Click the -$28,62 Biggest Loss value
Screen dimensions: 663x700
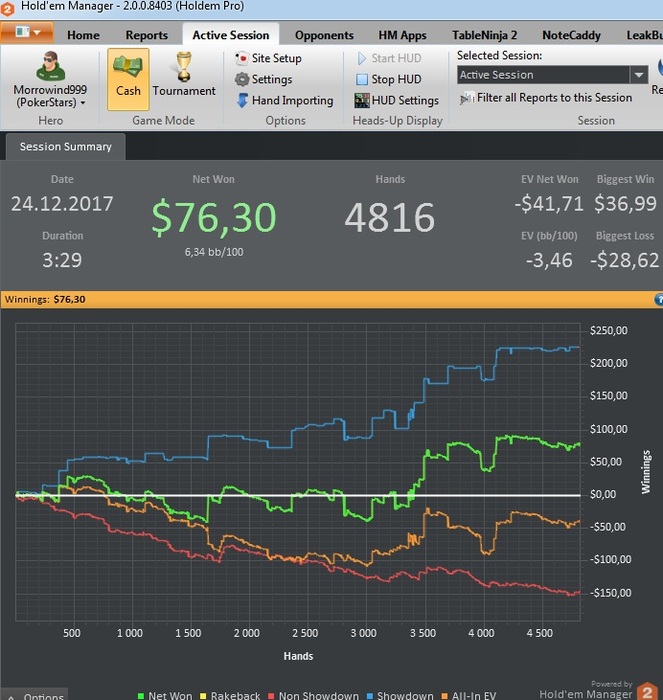[625, 260]
